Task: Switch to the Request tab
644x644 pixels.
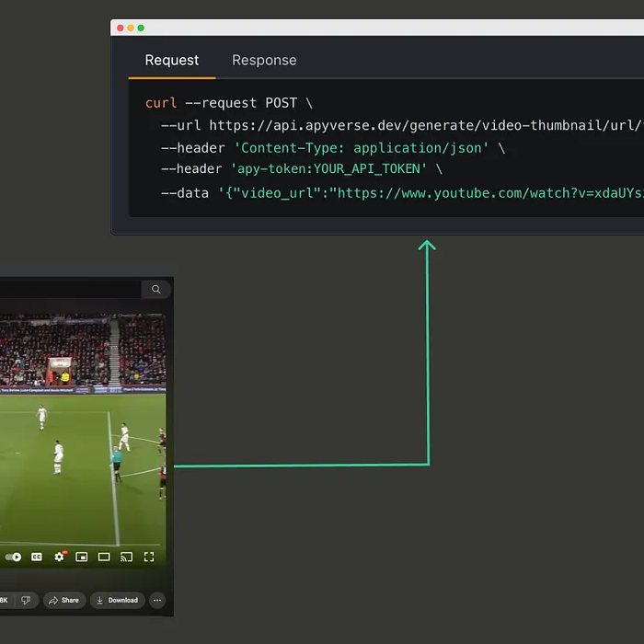Action: (172, 60)
